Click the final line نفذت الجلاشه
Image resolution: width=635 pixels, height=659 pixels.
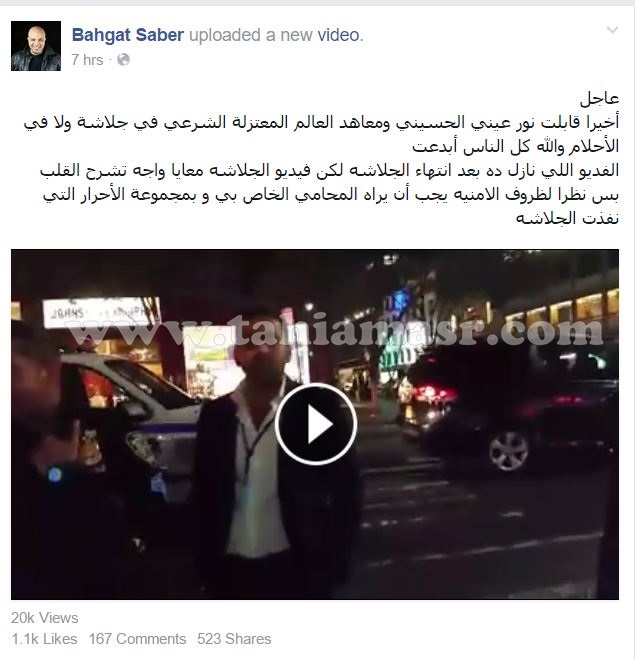(x=567, y=219)
